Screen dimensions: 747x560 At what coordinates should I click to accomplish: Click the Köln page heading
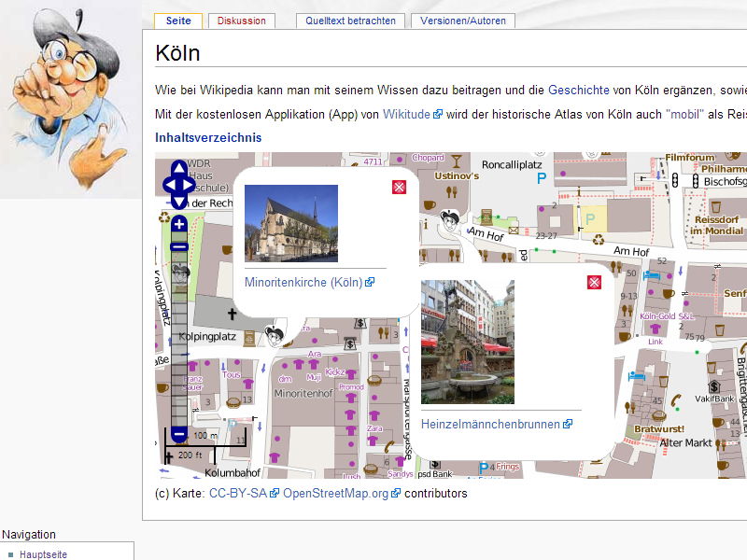(177, 53)
